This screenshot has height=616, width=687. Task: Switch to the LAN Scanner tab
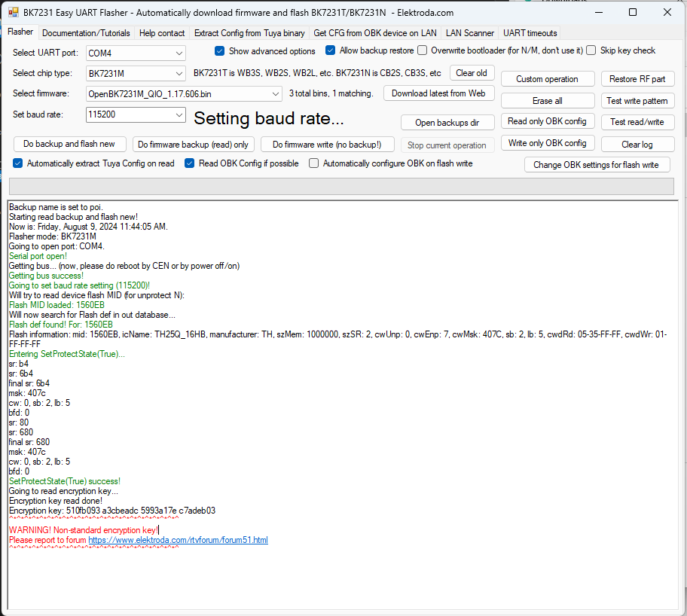(x=470, y=33)
